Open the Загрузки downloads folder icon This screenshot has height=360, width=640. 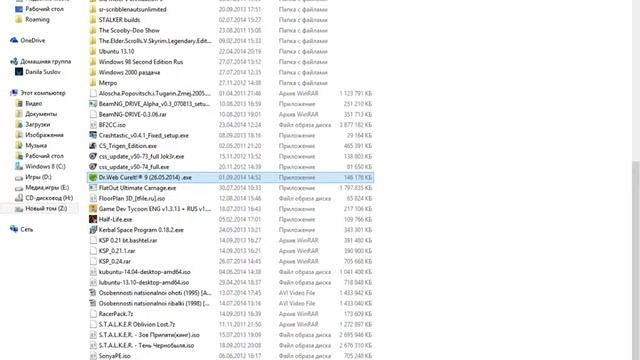[19, 124]
